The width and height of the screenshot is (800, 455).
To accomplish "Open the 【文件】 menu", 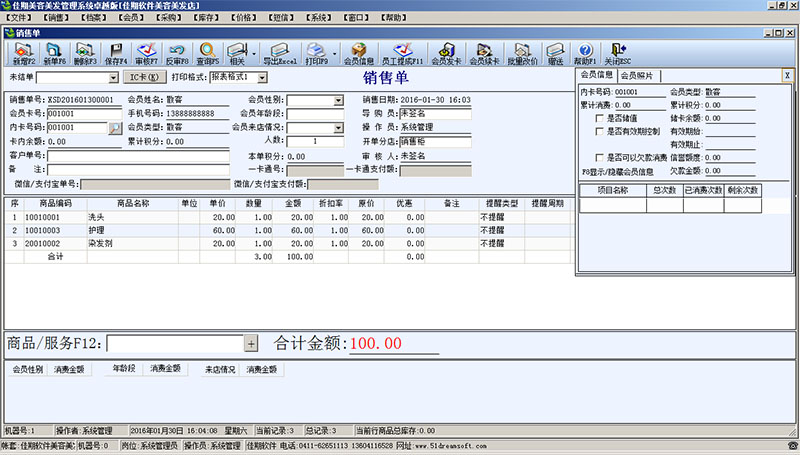I will 19,17.
